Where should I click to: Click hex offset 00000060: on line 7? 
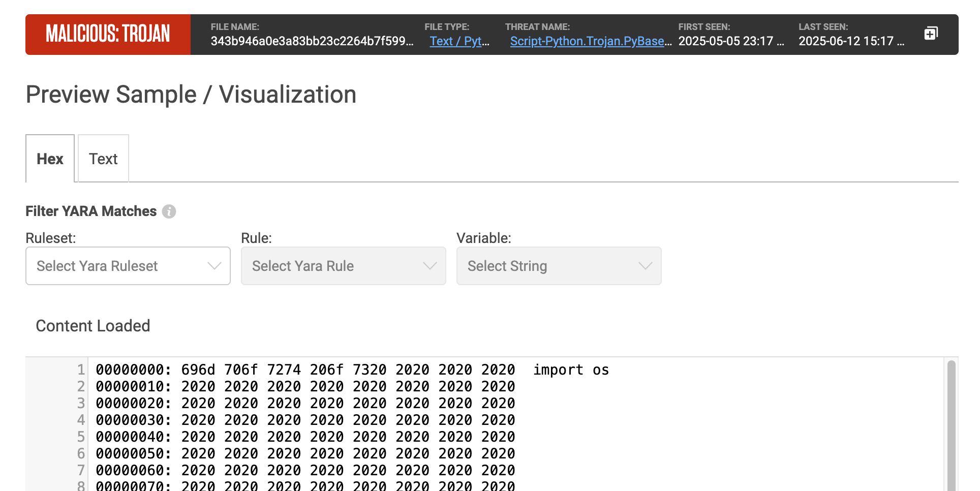(134, 470)
